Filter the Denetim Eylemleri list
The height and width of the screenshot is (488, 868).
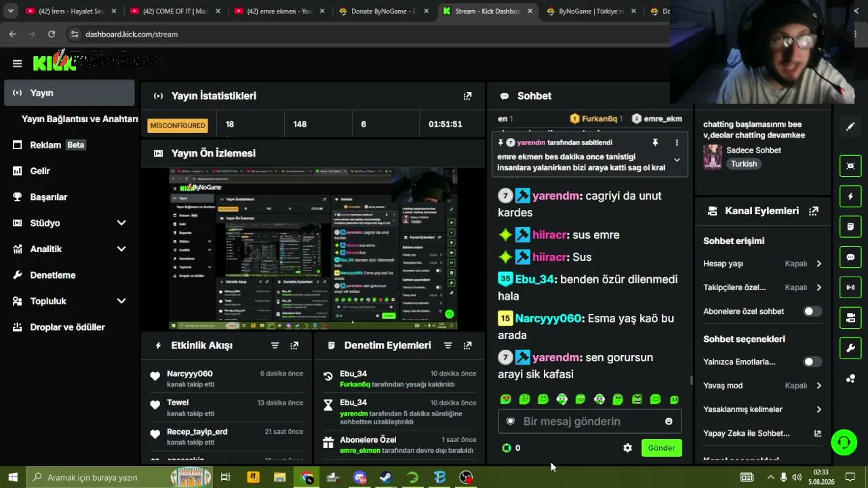click(x=448, y=346)
